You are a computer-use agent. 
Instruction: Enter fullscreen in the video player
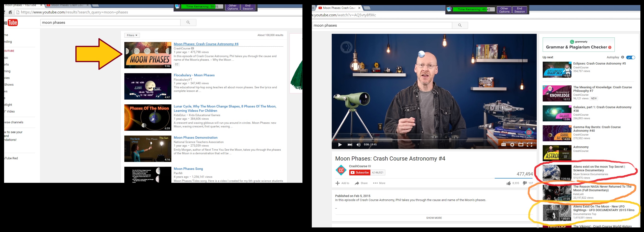530,144
